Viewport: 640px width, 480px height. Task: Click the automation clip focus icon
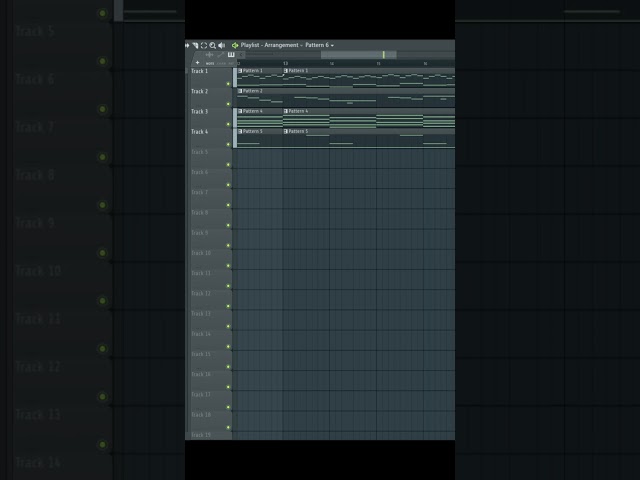coord(220,55)
